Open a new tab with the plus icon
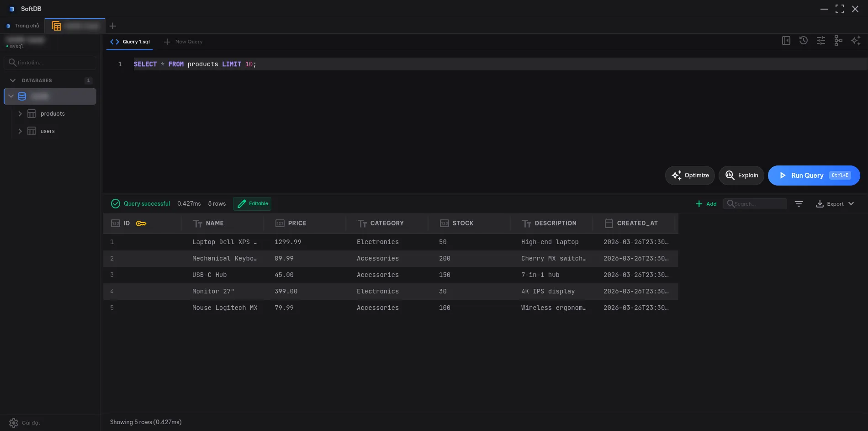868x431 pixels. pyautogui.click(x=112, y=26)
